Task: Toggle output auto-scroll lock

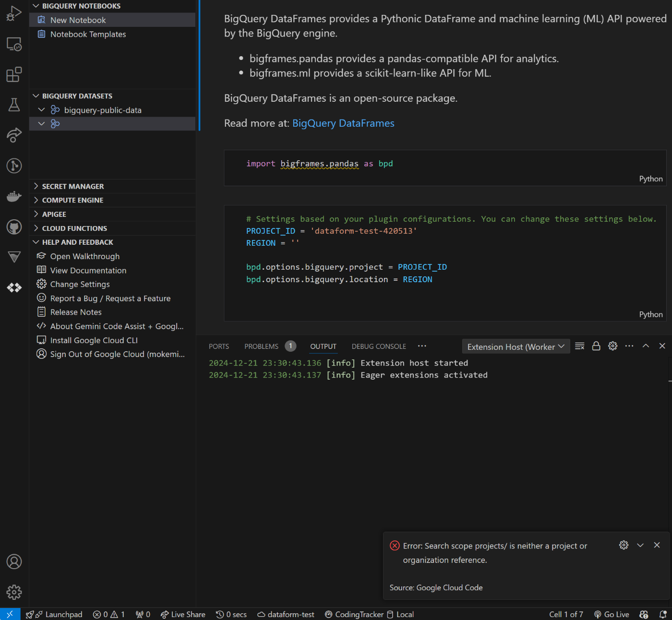Action: (x=596, y=346)
